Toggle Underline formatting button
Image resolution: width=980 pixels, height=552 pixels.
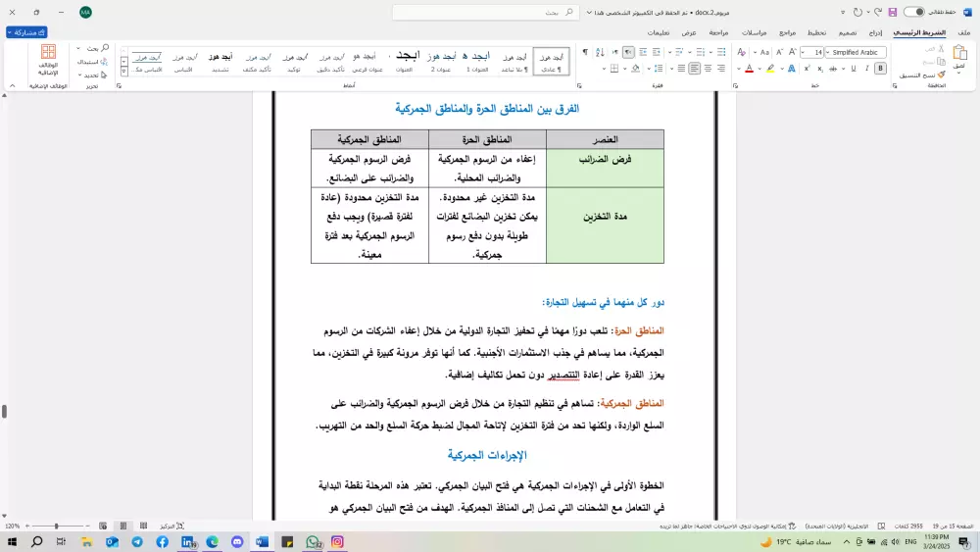point(854,69)
